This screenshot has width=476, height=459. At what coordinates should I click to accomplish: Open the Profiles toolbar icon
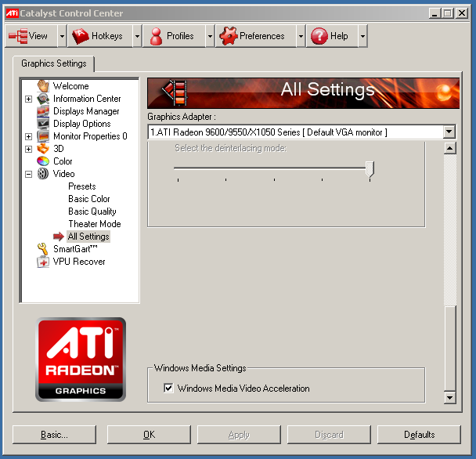(155, 36)
